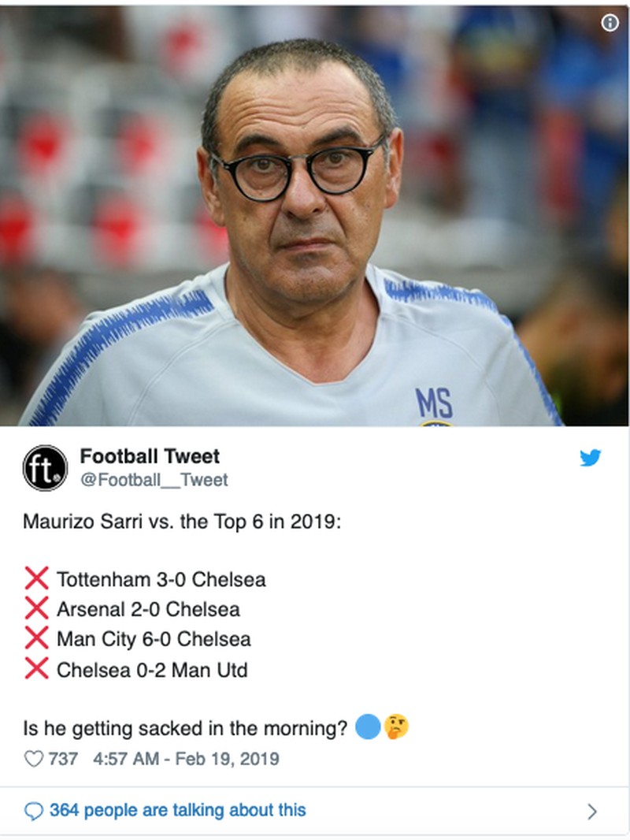Expand the conversation with the right chevron

pos(592,811)
